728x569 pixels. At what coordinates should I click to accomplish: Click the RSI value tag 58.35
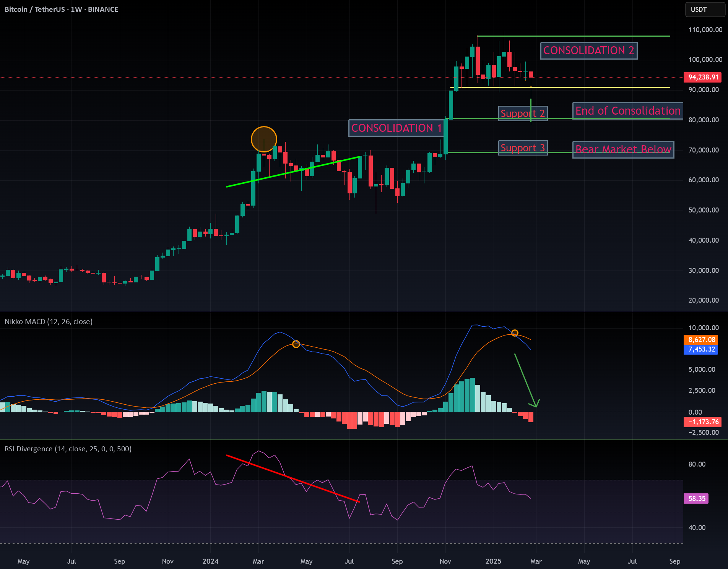(696, 498)
